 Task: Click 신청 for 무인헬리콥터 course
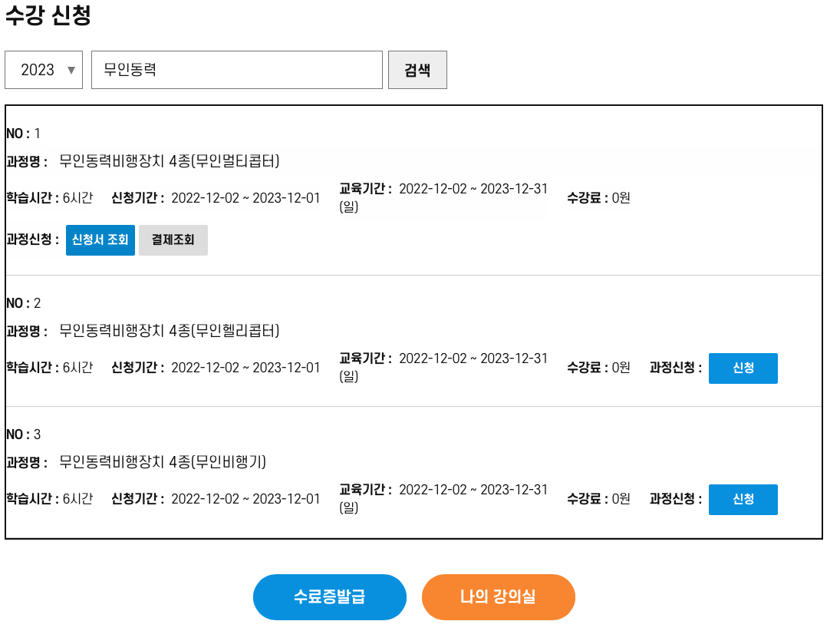click(x=743, y=368)
